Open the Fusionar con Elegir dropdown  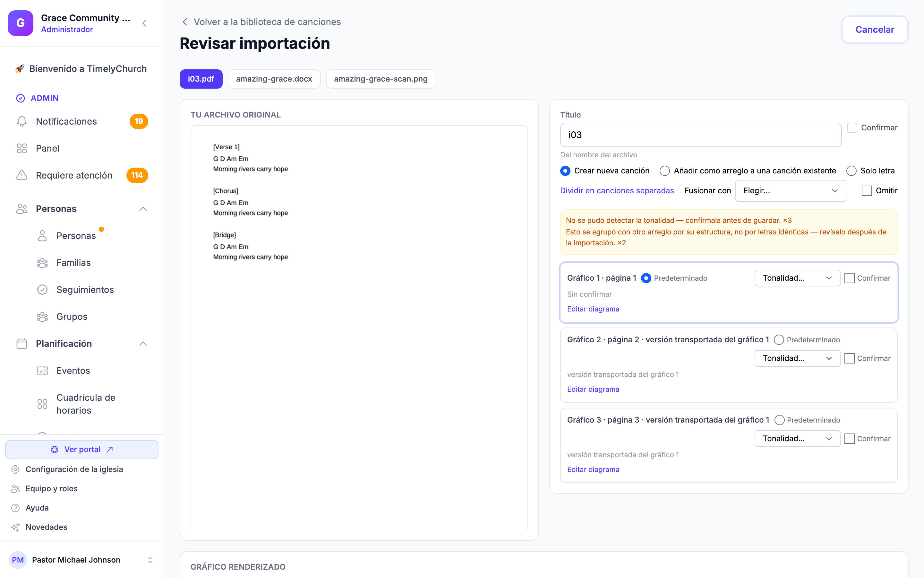[x=790, y=191]
